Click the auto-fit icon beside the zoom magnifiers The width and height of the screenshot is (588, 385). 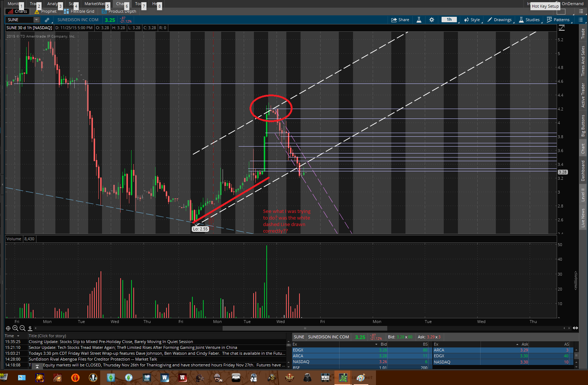[30, 328]
